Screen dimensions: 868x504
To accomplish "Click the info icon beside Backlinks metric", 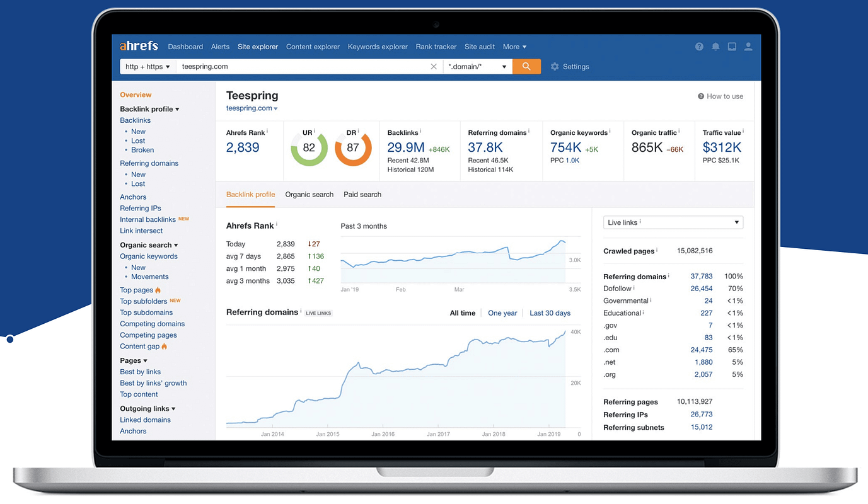I will (x=420, y=132).
